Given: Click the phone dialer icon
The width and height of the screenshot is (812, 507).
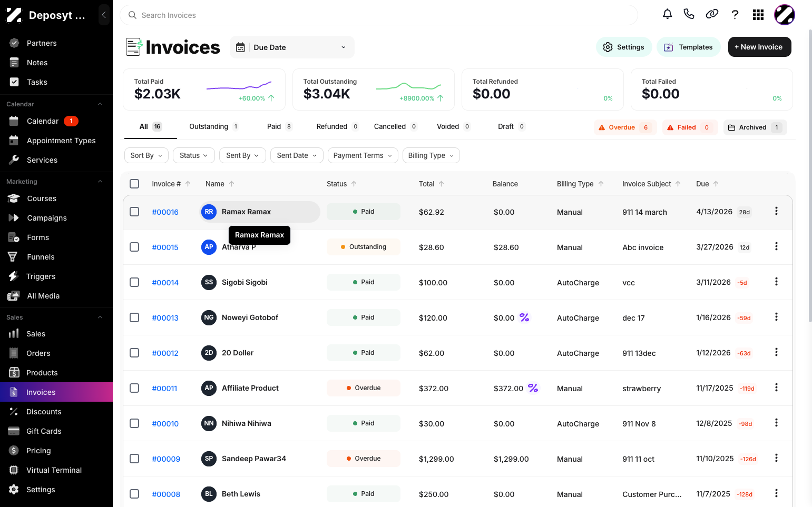Looking at the screenshot, I should 689,14.
